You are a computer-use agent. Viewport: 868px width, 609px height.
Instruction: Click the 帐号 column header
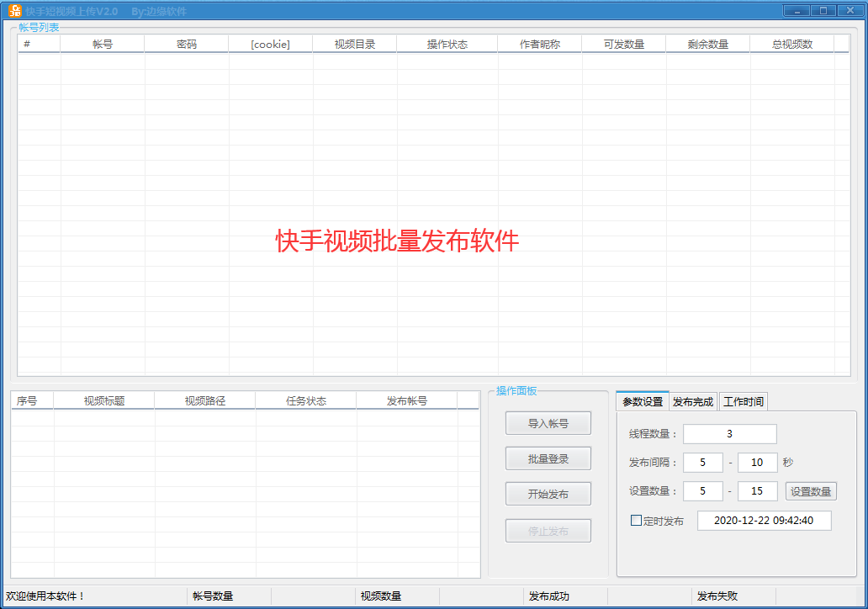click(x=103, y=45)
